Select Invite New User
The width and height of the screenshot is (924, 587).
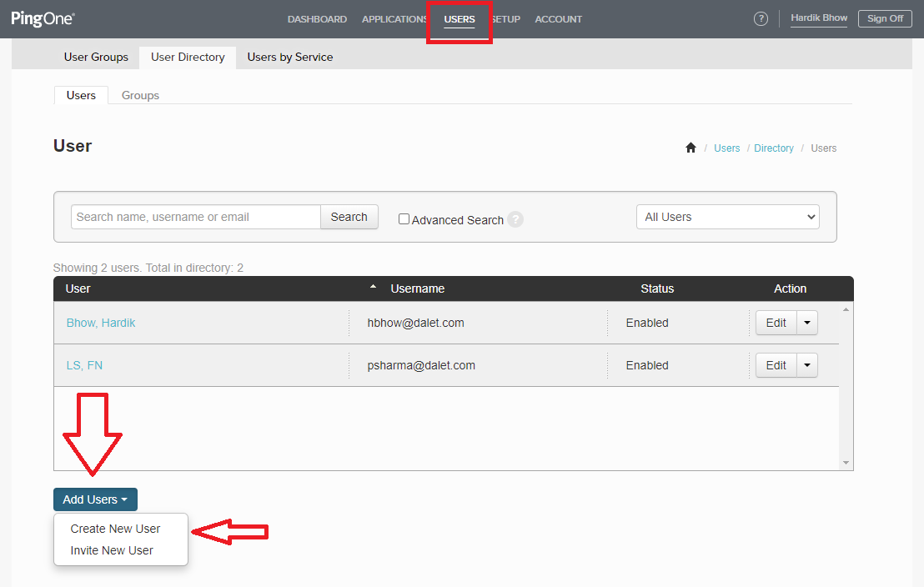click(111, 550)
